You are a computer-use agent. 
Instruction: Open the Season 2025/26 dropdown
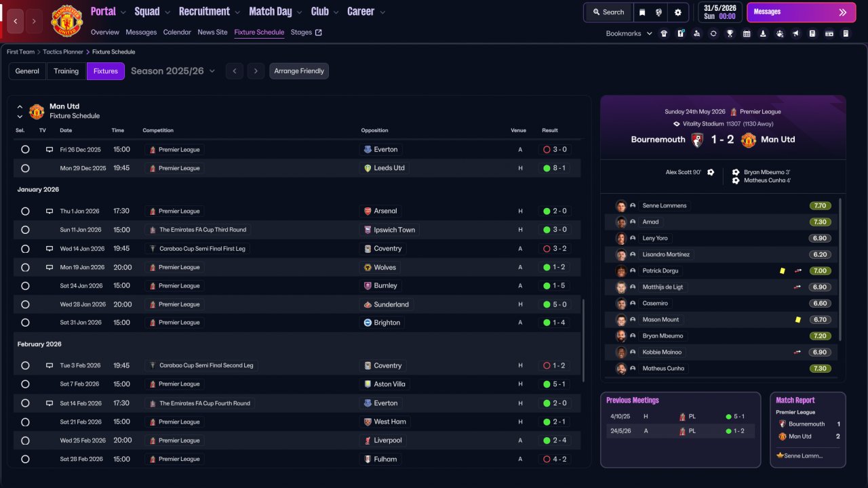173,70
